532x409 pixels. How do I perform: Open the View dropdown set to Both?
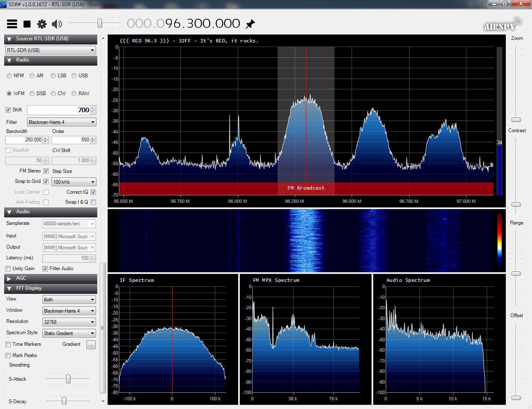click(x=69, y=300)
